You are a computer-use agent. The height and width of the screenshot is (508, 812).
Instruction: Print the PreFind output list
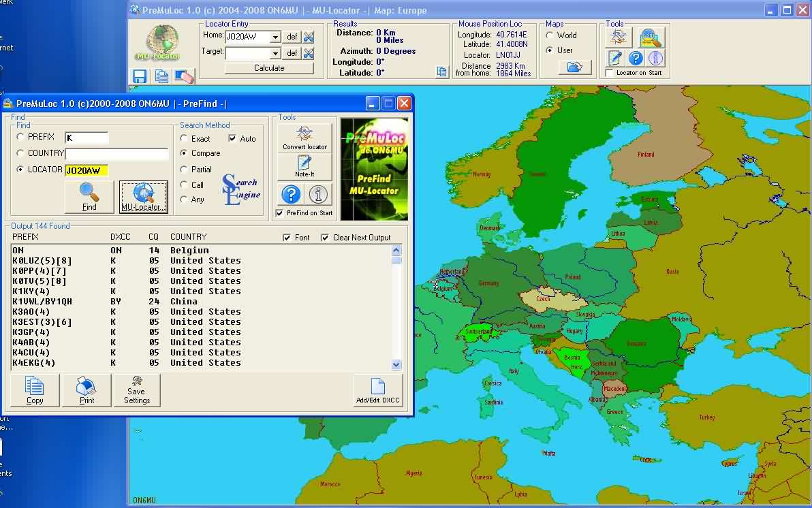pyautogui.click(x=87, y=391)
